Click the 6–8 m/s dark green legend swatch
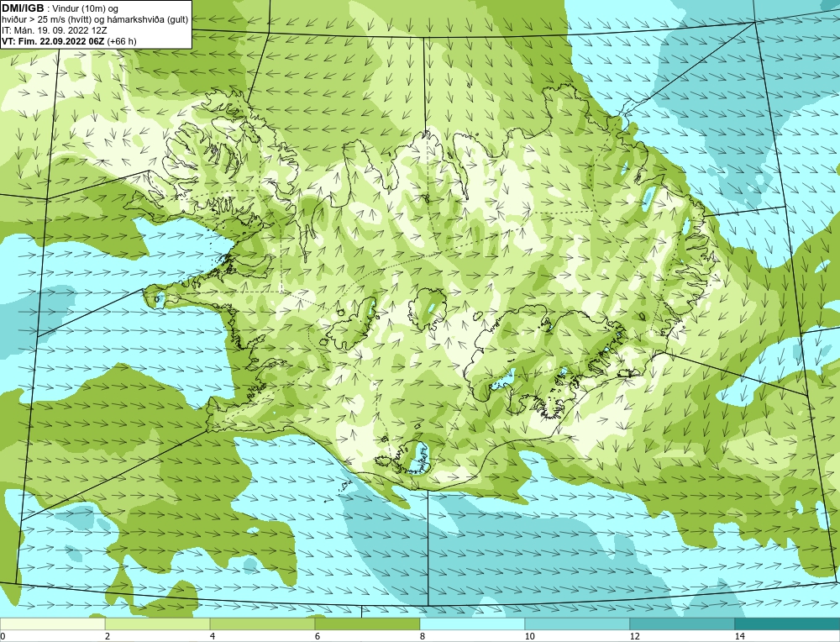This screenshot has height=642, width=840. tap(368, 624)
